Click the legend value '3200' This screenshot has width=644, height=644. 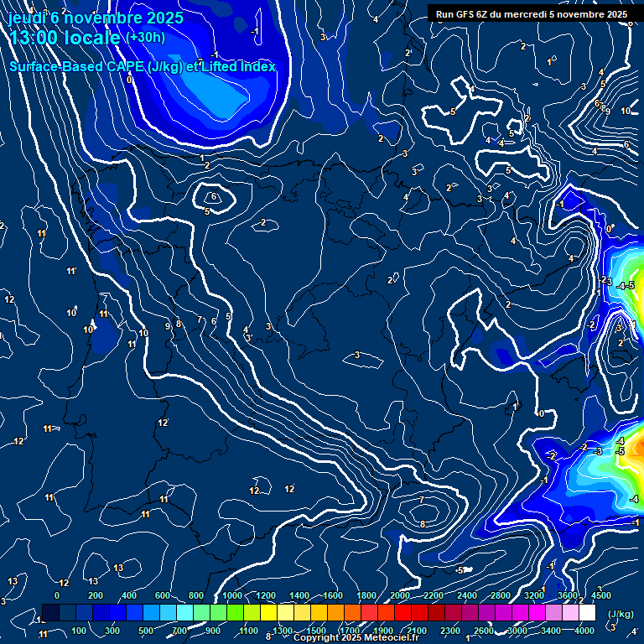click(x=534, y=595)
